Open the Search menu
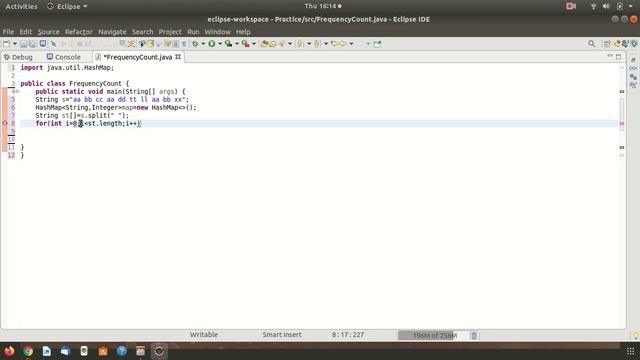The height and width of the screenshot is (360, 640). tap(142, 32)
